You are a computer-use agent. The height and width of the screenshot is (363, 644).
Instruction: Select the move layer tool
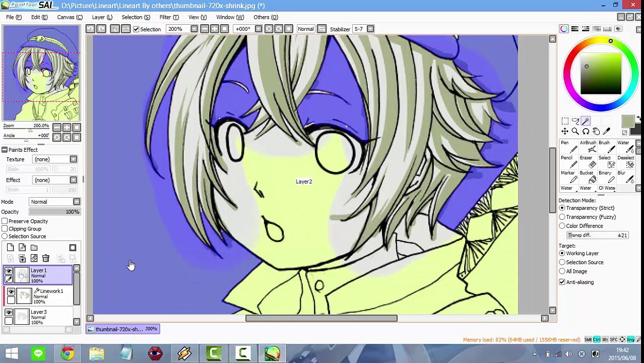pyautogui.click(x=565, y=132)
